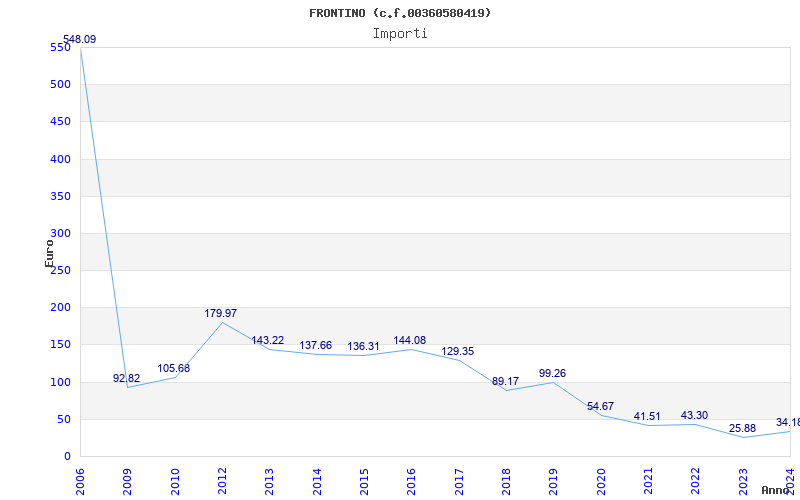Click the 100 y-axis tick label
Screen dimensions: 800x500
click(x=60, y=382)
